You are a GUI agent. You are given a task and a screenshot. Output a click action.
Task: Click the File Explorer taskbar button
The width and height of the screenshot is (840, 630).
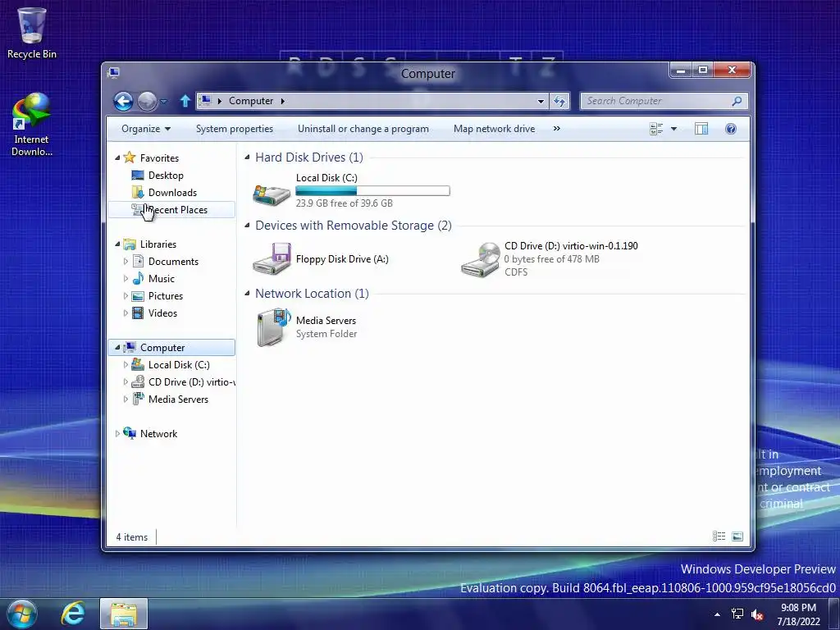(x=124, y=614)
